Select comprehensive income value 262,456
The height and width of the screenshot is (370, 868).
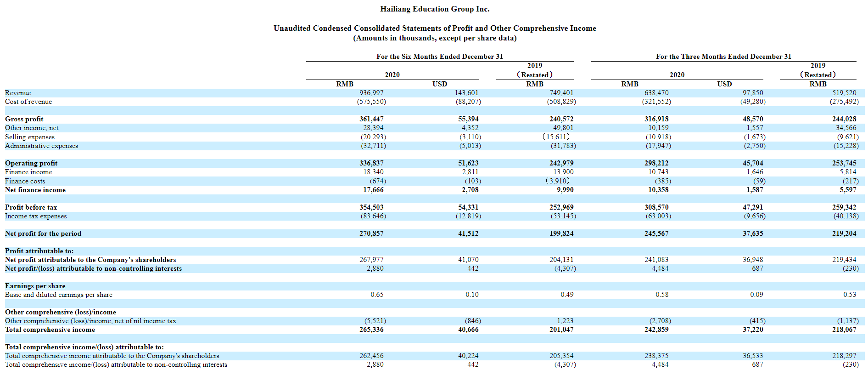[371, 356]
